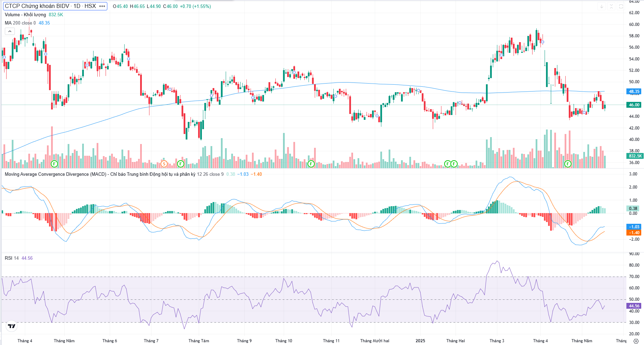Click the close value C46.00 in the header
The height and width of the screenshot is (345, 644).
(x=170, y=6)
